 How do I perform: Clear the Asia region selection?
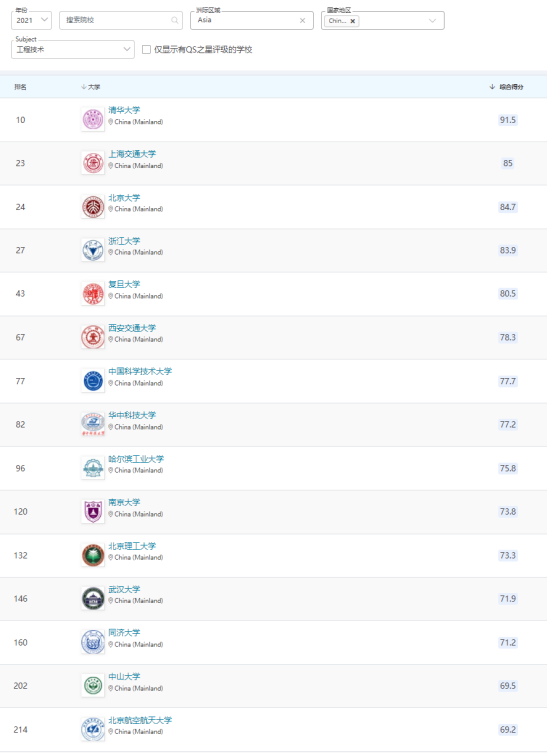tap(302, 20)
